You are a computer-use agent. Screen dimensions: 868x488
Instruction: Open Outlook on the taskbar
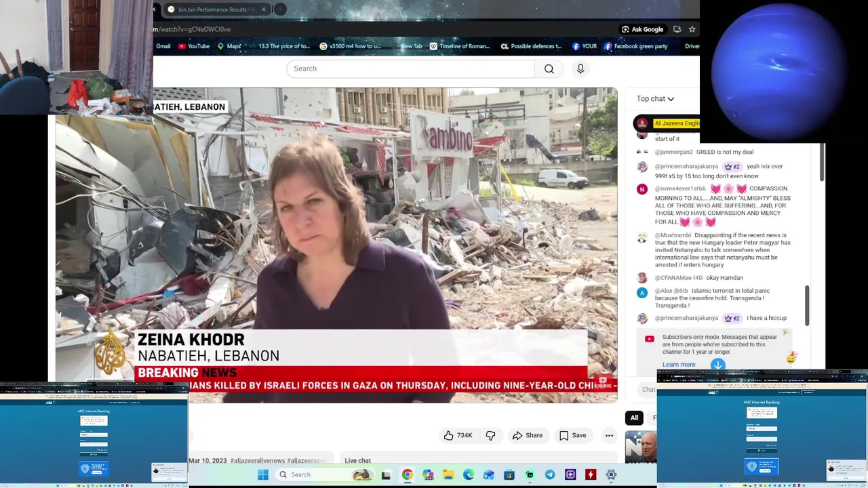click(489, 474)
